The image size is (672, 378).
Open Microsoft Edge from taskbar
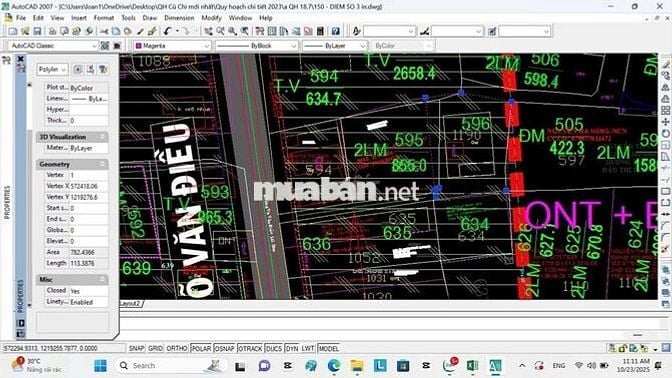point(333,366)
